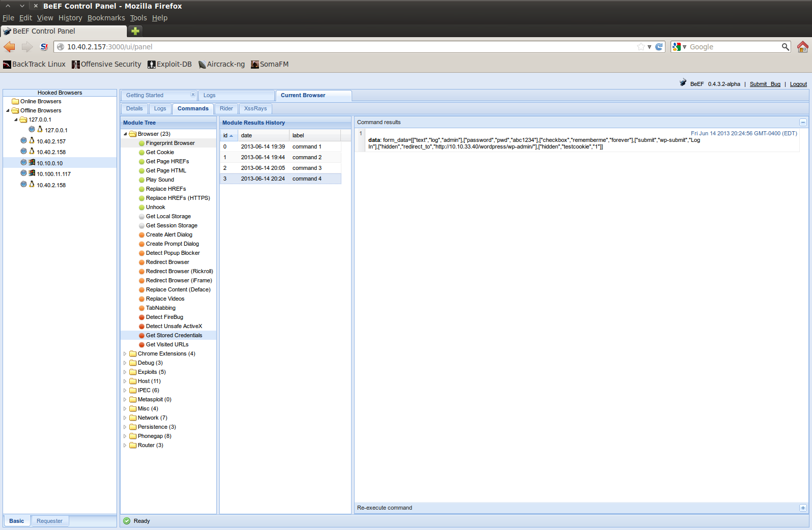Click the Windows icon beside 10.10.0.10

pos(32,163)
